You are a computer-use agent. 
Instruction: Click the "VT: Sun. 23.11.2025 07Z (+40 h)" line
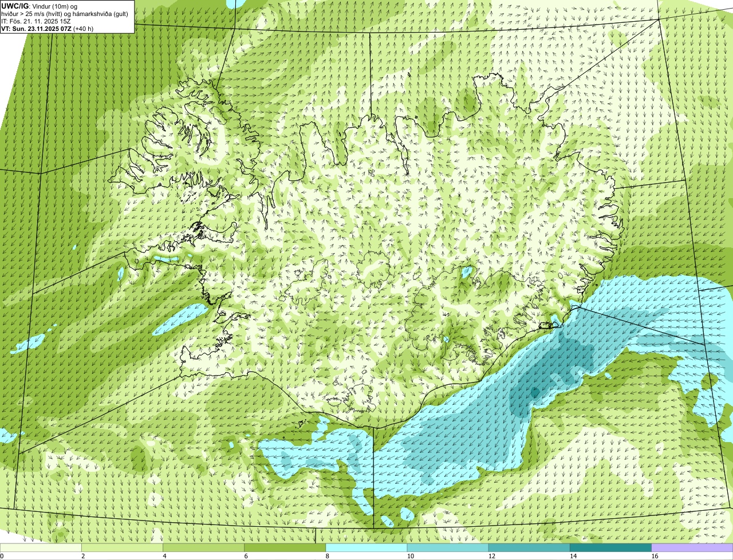click(x=48, y=28)
